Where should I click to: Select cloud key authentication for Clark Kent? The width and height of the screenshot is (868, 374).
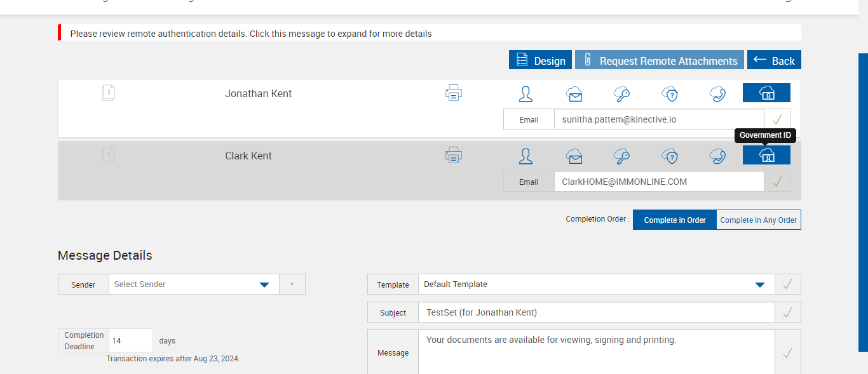click(621, 156)
